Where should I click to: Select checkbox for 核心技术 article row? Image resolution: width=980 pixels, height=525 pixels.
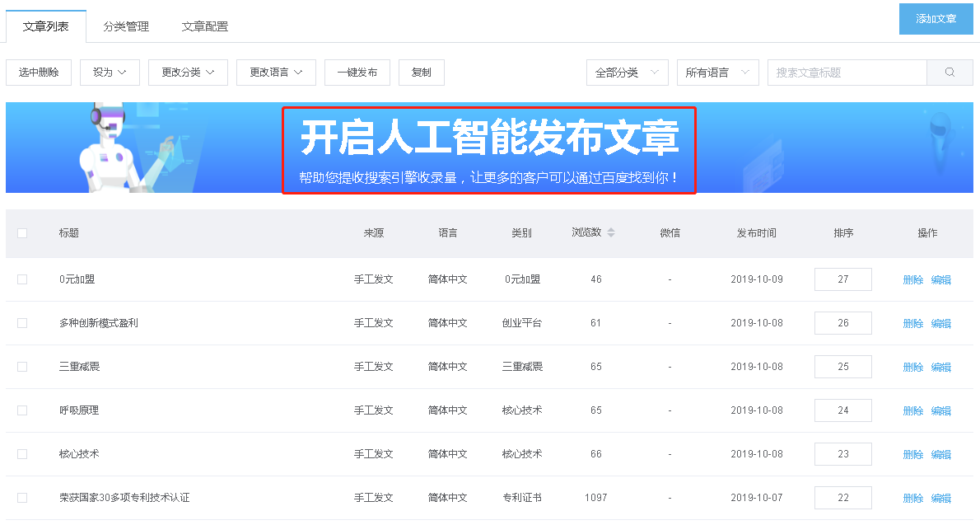tap(22, 454)
